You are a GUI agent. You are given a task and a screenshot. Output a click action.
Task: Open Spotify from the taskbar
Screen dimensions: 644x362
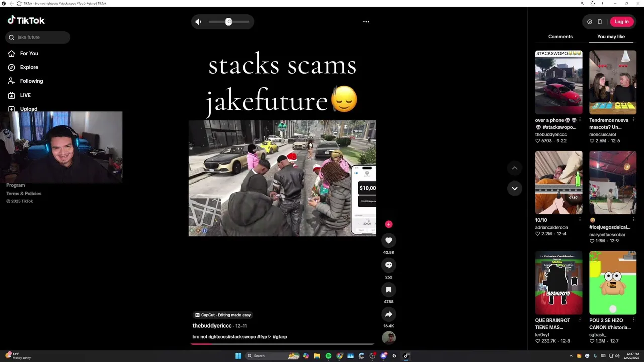click(x=328, y=356)
